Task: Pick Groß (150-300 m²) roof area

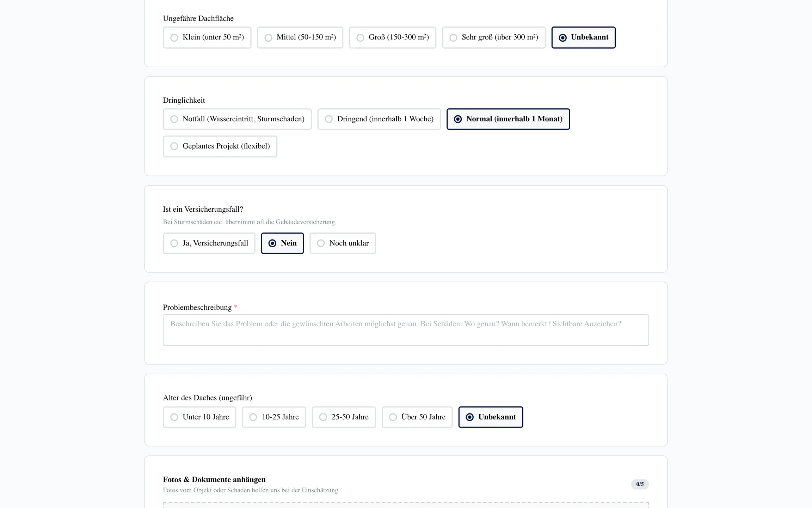Action: point(392,37)
